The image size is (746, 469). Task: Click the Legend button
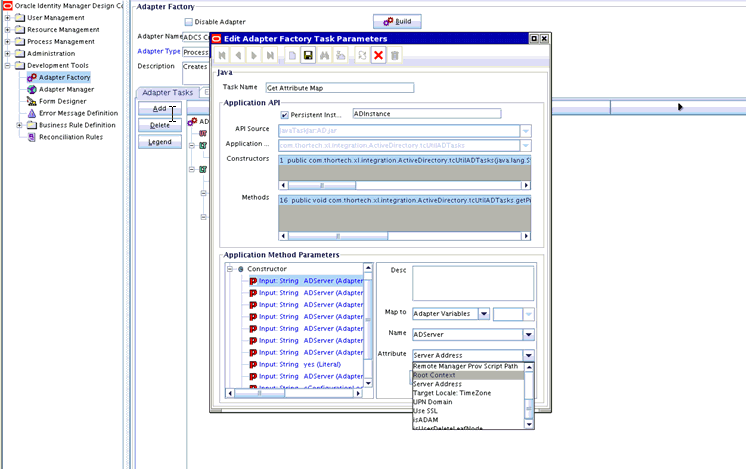coord(160,142)
